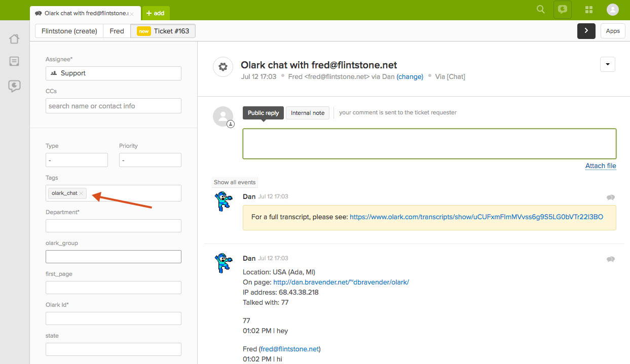Remove the olark_chat tag
630x364 pixels.
click(x=81, y=193)
